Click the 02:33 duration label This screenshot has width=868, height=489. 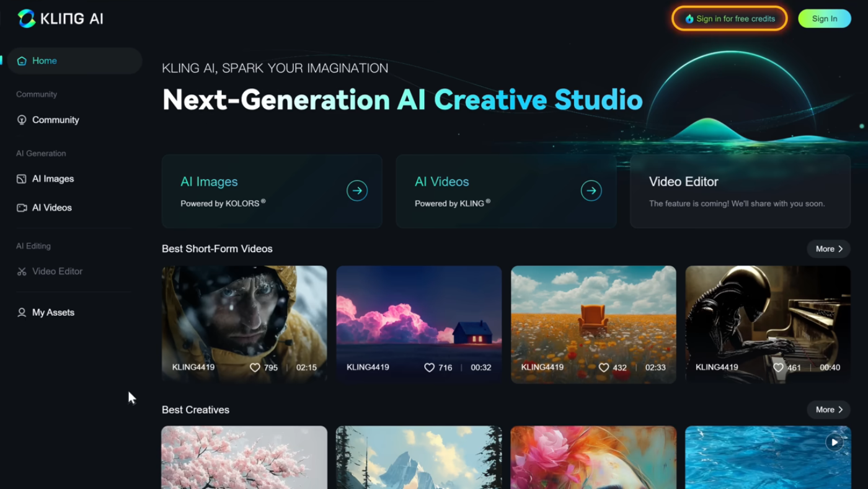(x=655, y=367)
